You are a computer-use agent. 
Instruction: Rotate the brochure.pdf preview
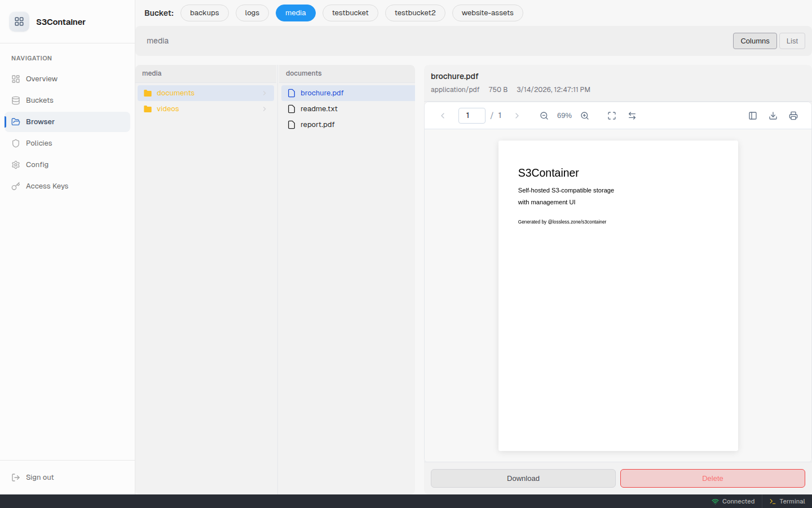632,115
